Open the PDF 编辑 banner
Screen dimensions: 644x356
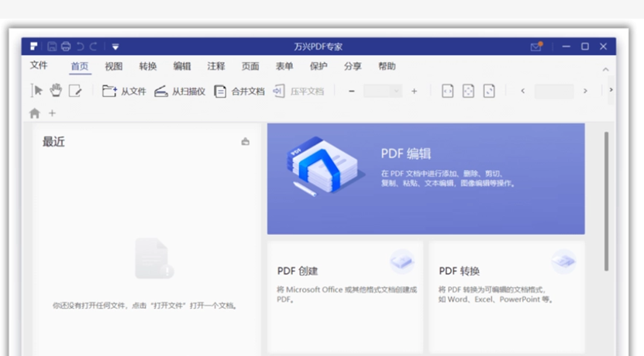coord(426,179)
